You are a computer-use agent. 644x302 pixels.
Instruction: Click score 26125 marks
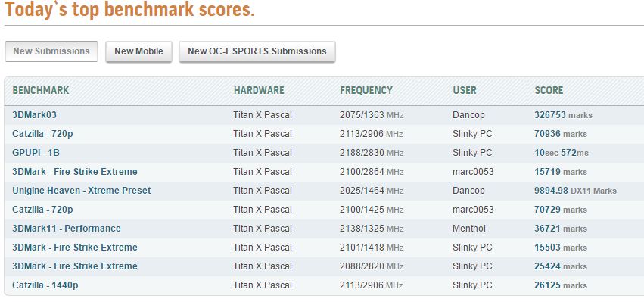point(561,285)
